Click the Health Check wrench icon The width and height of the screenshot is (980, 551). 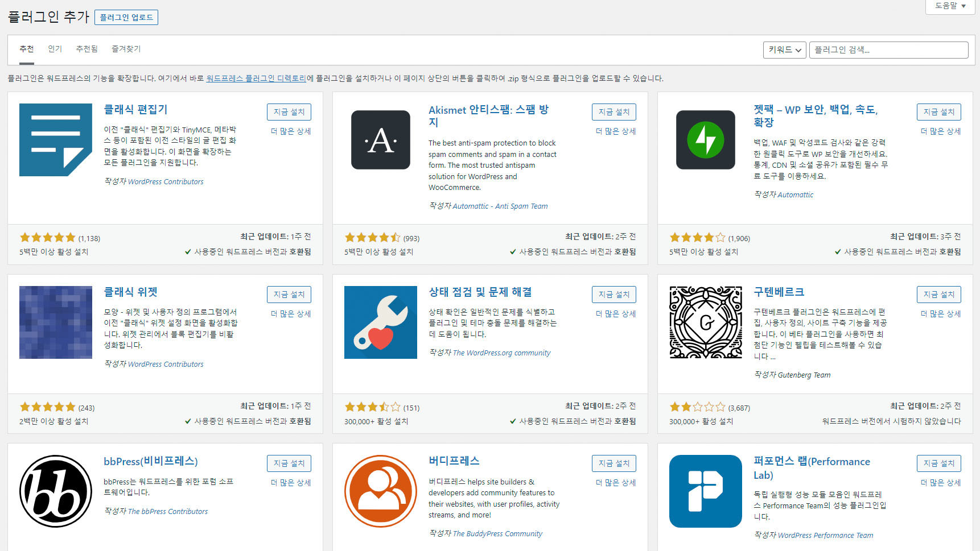pyautogui.click(x=381, y=322)
